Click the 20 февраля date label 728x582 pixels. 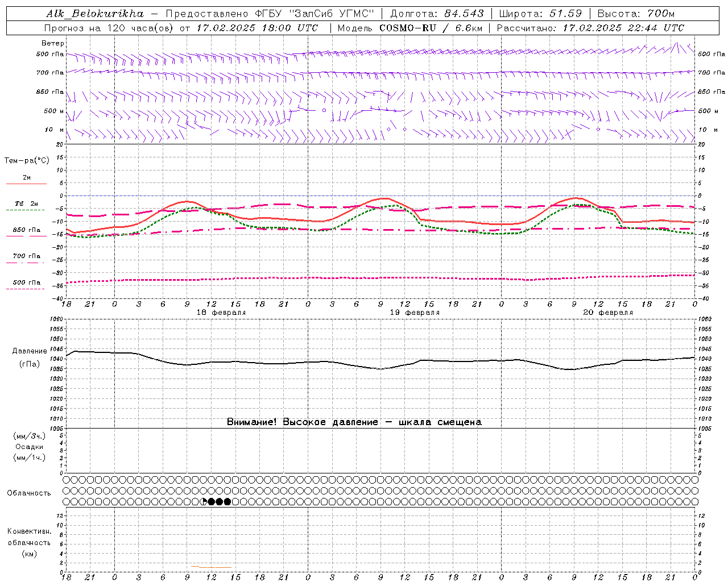(x=608, y=313)
